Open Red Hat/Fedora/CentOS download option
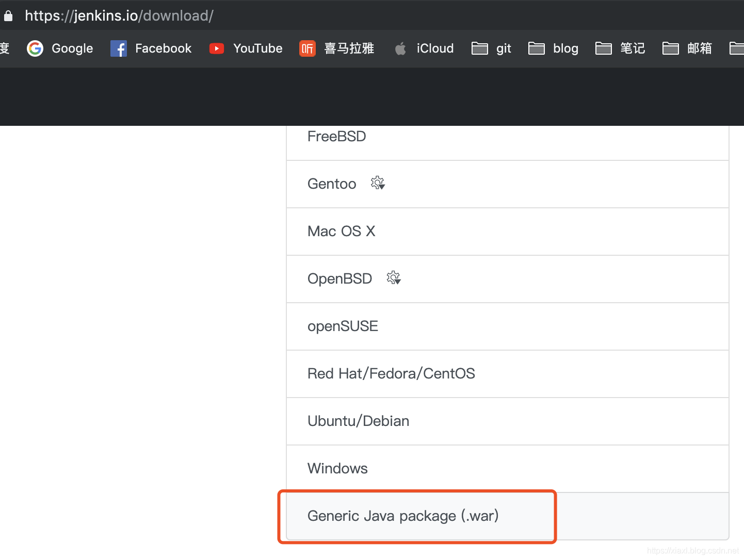The width and height of the screenshot is (744, 560). (x=391, y=373)
